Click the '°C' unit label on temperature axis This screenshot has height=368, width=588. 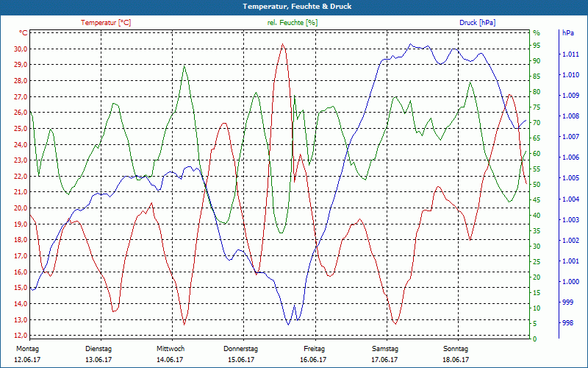coord(24,33)
